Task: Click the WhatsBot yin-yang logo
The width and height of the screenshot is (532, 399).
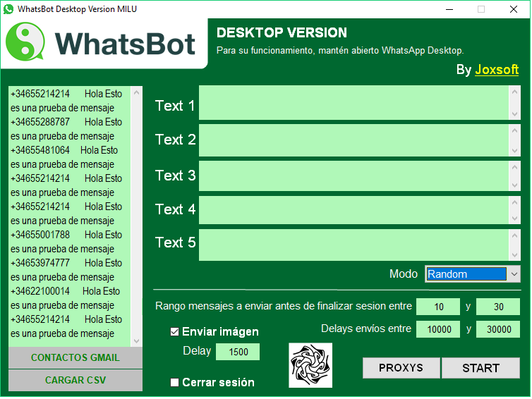Action: (x=25, y=42)
